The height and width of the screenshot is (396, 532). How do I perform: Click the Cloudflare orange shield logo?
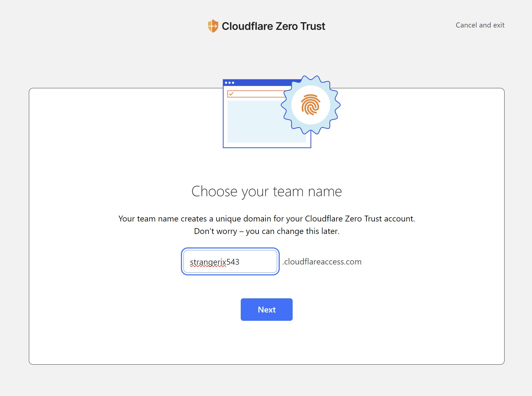pos(213,26)
